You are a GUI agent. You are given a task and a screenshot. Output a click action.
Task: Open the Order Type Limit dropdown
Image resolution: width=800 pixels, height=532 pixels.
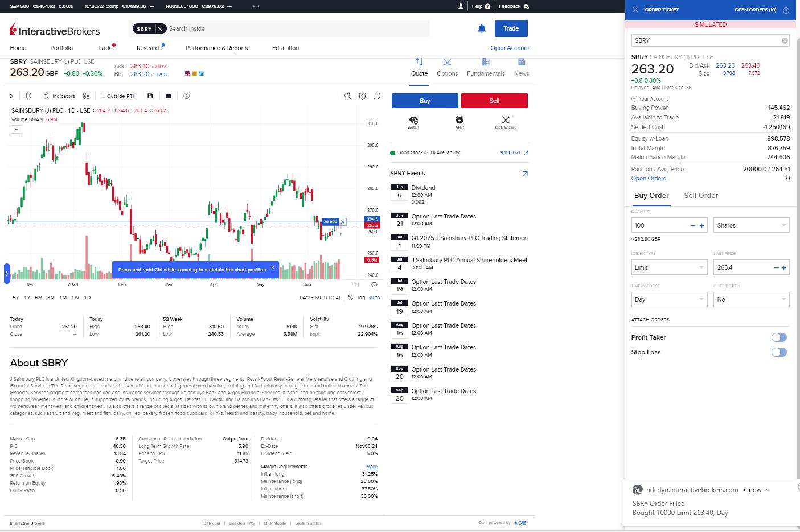670,267
